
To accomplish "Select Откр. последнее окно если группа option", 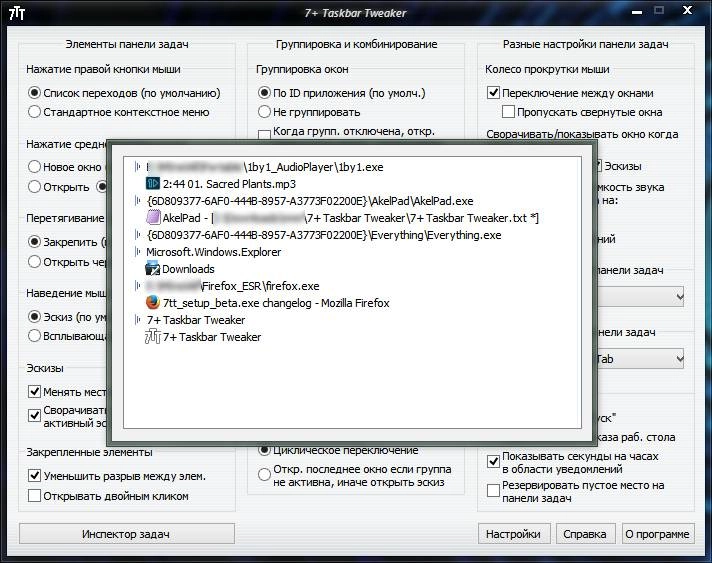I will (264, 475).
